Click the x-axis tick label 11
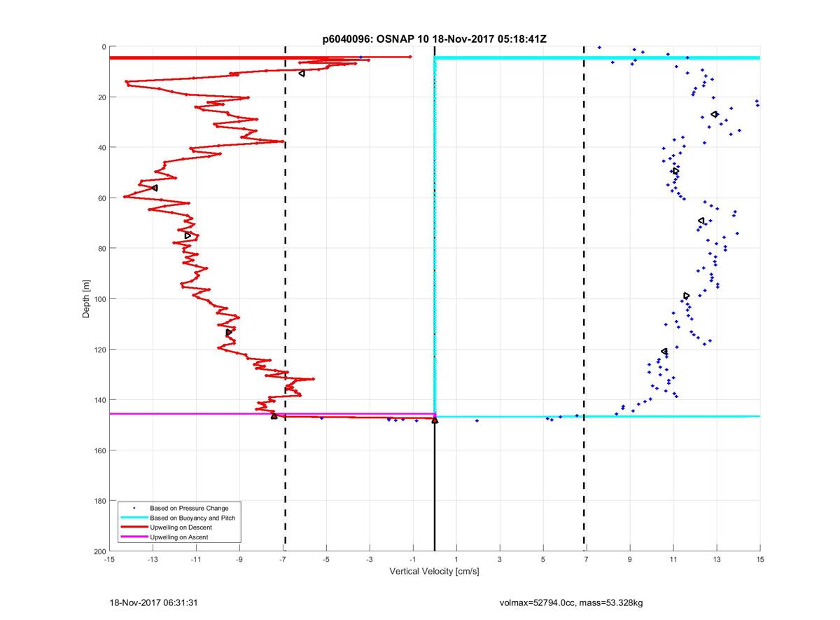Screen dimensions: 840x620 click(x=673, y=559)
